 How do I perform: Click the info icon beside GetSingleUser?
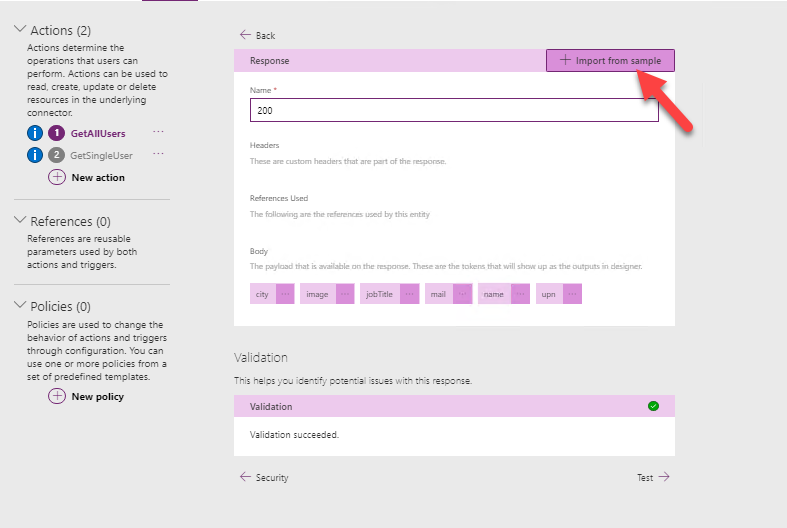pos(35,155)
